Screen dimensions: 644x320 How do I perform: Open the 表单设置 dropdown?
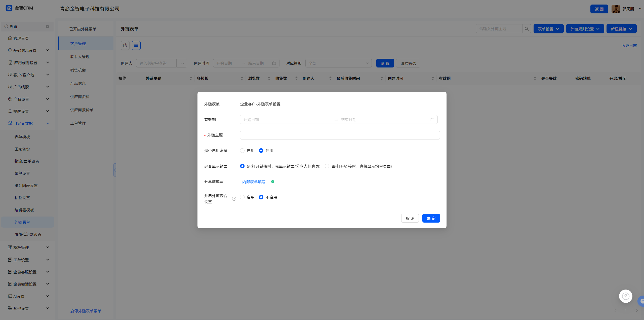(548, 29)
